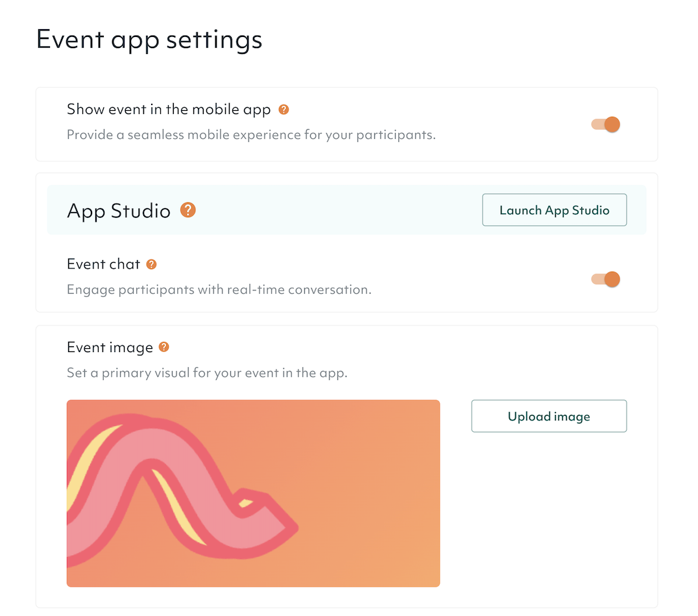Disable Show event in the mobile app toggle
The width and height of the screenshot is (698, 616).
pyautogui.click(x=606, y=124)
